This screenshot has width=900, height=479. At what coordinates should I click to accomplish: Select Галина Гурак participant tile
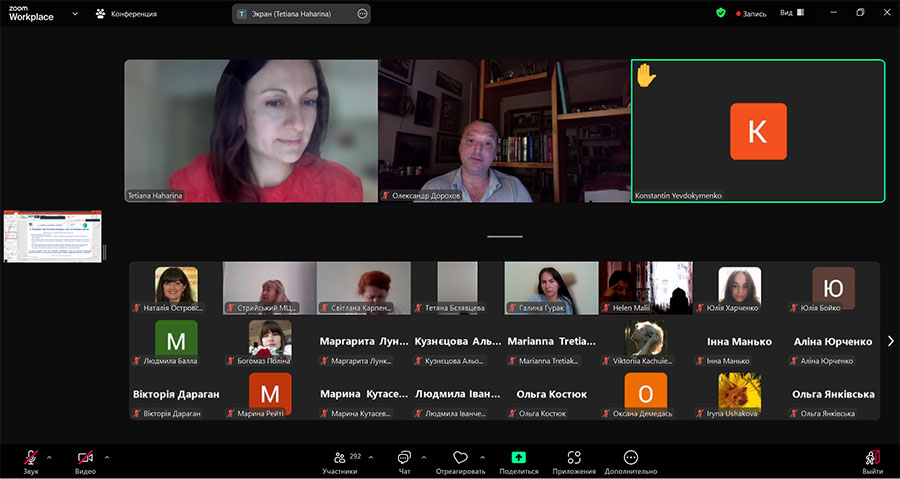pyautogui.click(x=552, y=288)
